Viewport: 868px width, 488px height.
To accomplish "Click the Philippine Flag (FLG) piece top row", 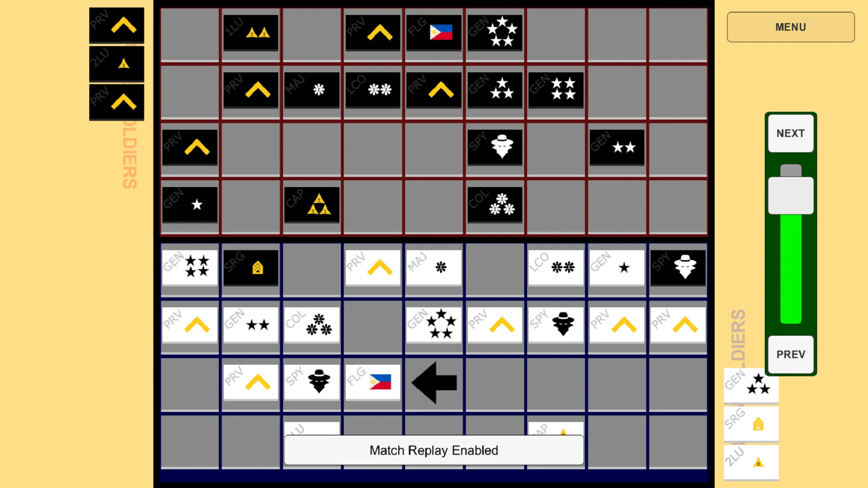I will [x=435, y=31].
